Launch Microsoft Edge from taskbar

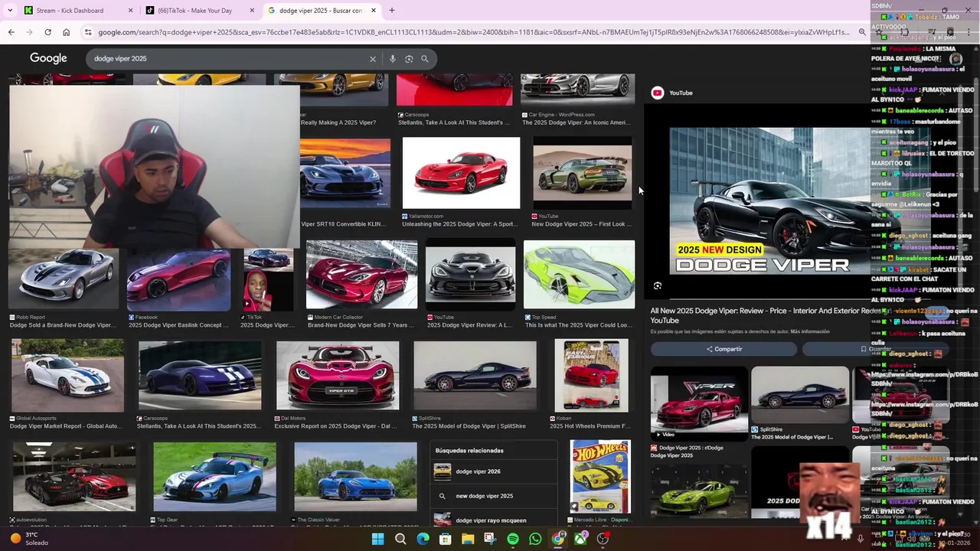423,539
